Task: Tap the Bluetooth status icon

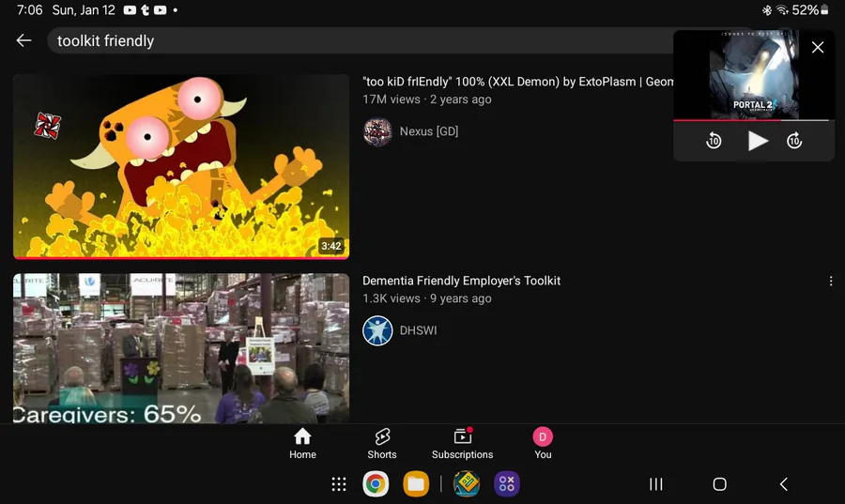Action: (766, 10)
